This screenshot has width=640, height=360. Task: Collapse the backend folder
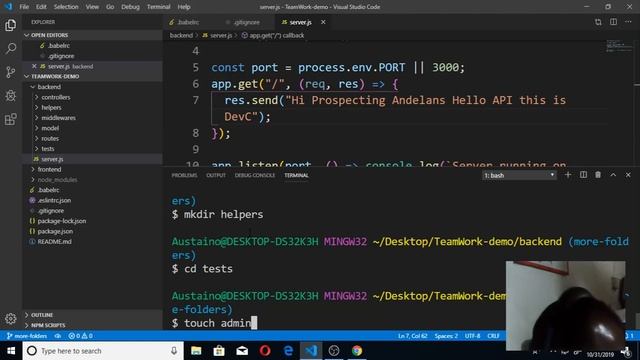[x=49, y=87]
